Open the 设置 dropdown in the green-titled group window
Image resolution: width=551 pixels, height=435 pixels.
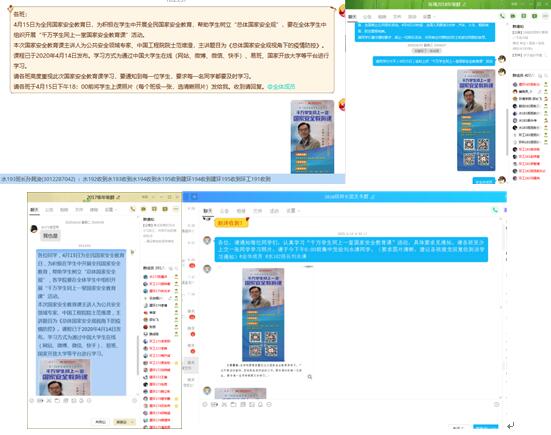pyautogui.click(x=429, y=17)
